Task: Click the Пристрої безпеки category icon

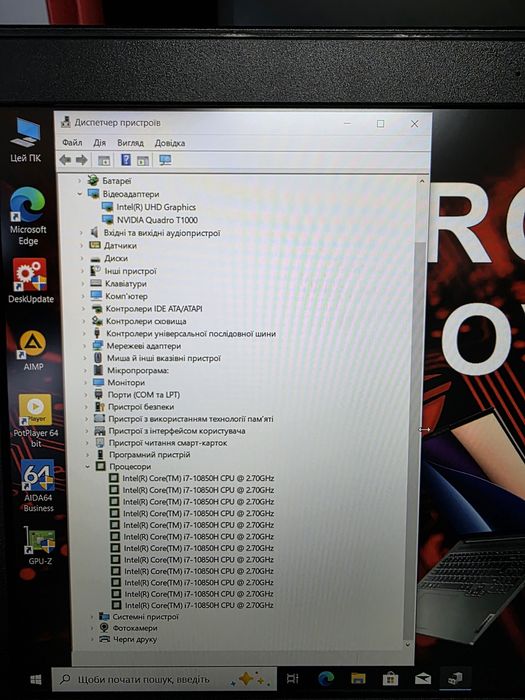Action: coord(100,407)
